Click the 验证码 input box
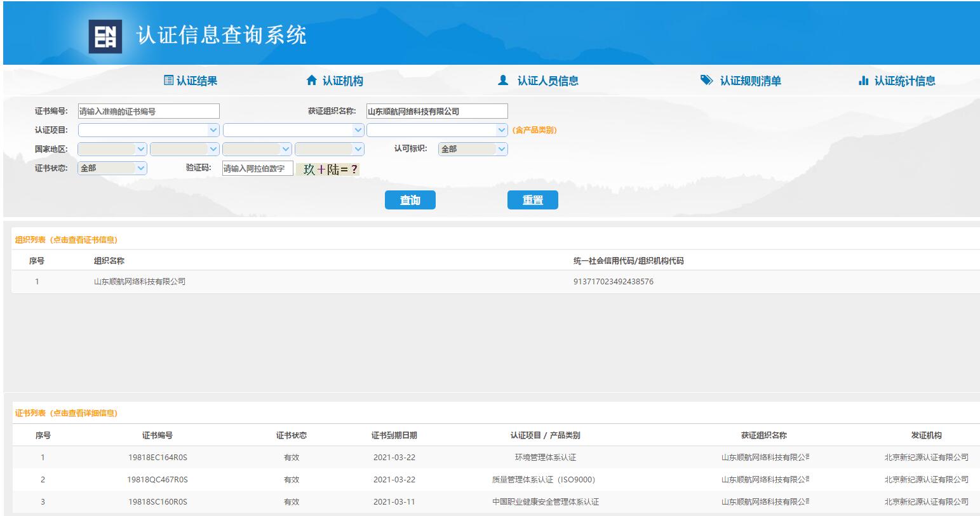The image size is (980, 516). pos(257,168)
